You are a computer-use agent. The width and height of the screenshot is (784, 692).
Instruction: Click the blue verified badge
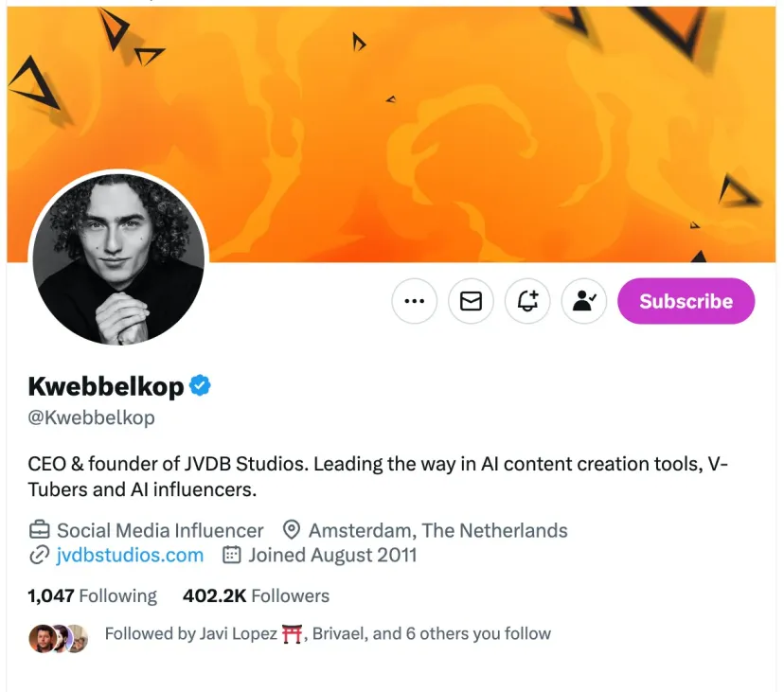tap(200, 385)
